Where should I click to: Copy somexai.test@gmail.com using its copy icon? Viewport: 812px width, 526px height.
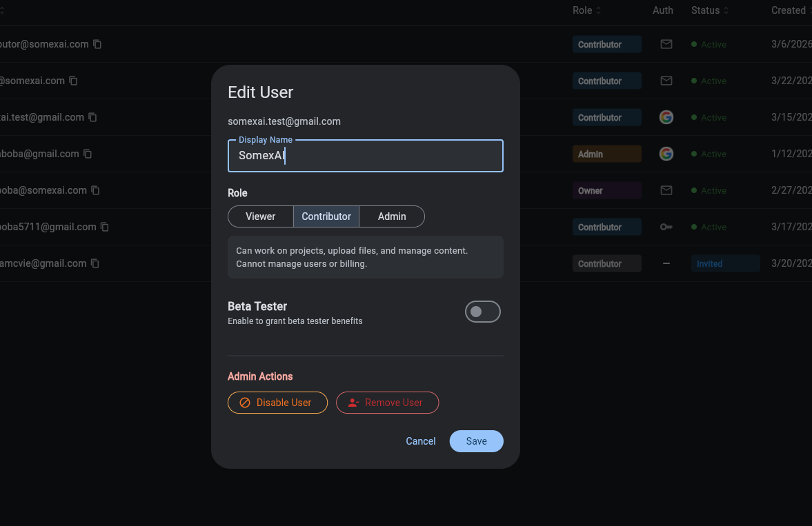[92, 117]
